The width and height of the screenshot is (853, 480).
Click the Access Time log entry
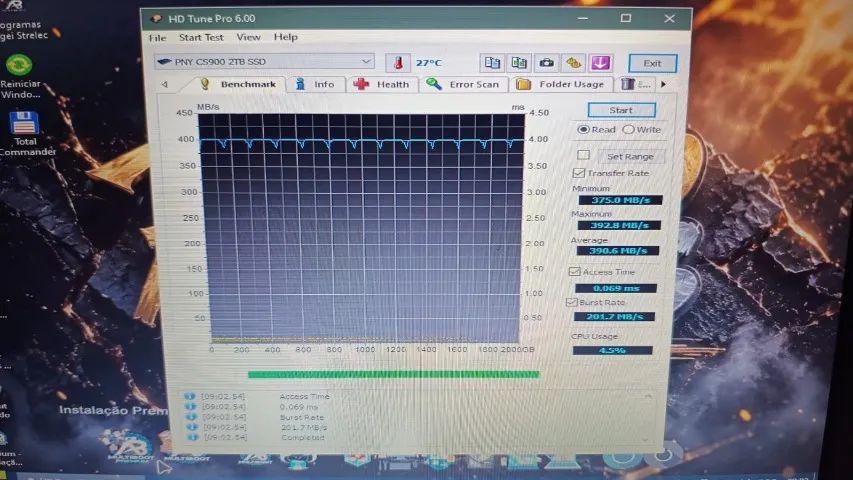tap(305, 396)
